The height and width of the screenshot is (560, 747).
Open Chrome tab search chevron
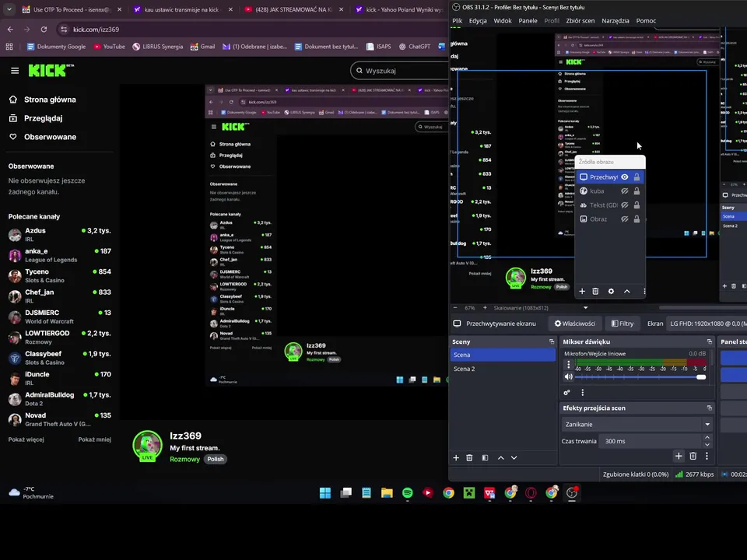(x=9, y=9)
